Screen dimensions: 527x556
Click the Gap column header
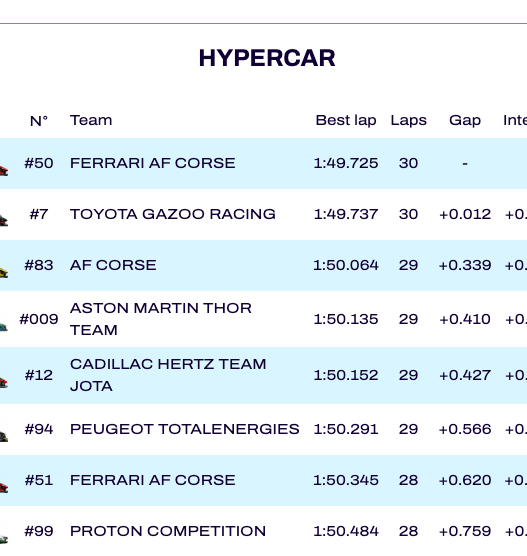465,121
